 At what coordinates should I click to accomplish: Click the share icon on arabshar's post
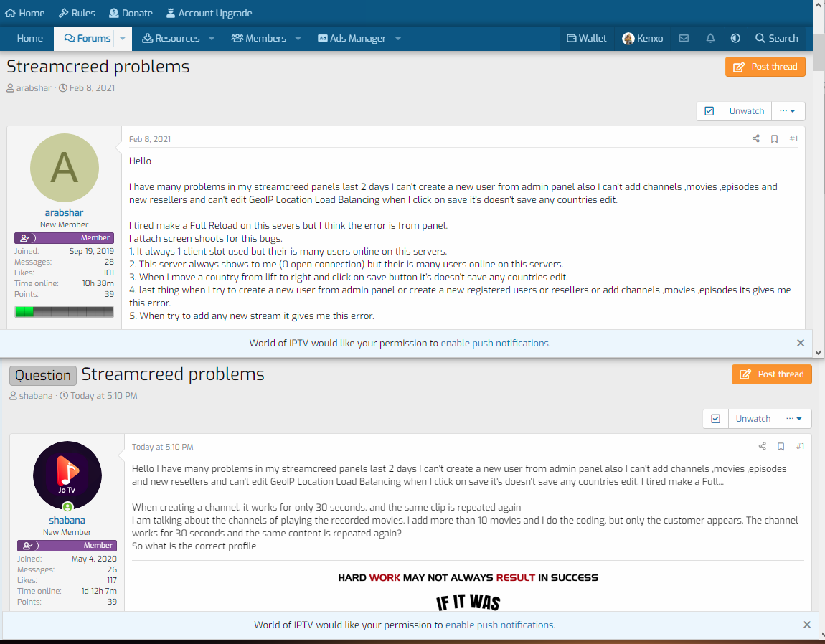tap(756, 138)
